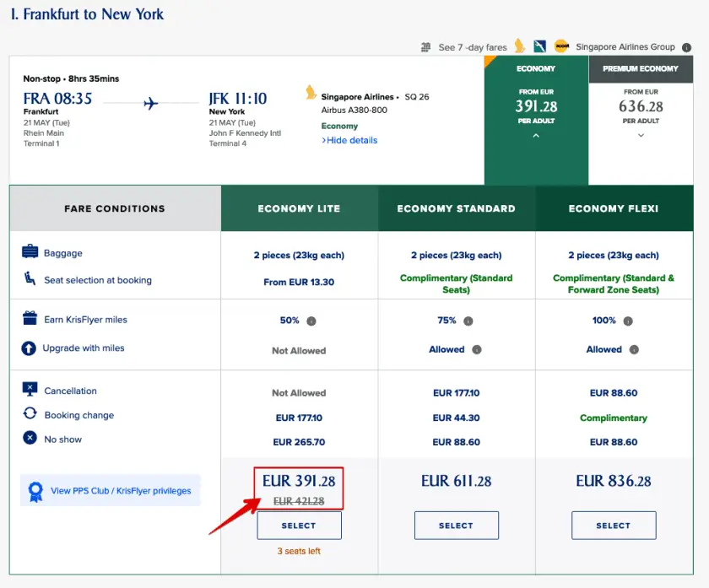
Task: Select the Economy Standard fare
Action: point(456,526)
